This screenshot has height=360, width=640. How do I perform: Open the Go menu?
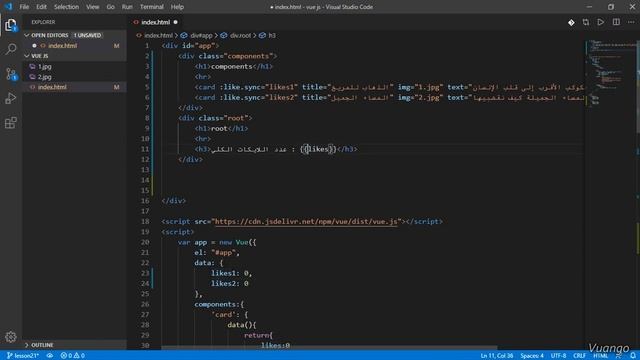[110, 7]
